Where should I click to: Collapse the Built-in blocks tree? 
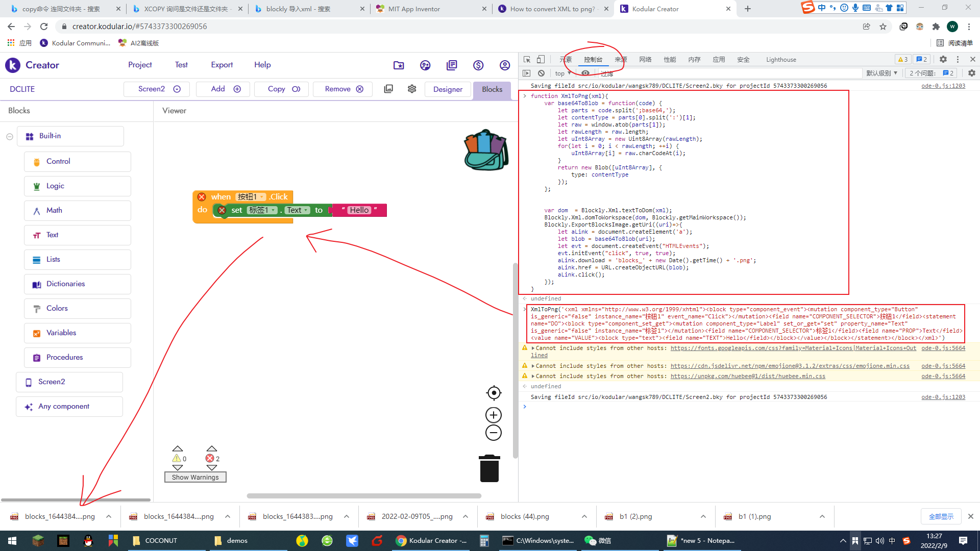pos(10,136)
